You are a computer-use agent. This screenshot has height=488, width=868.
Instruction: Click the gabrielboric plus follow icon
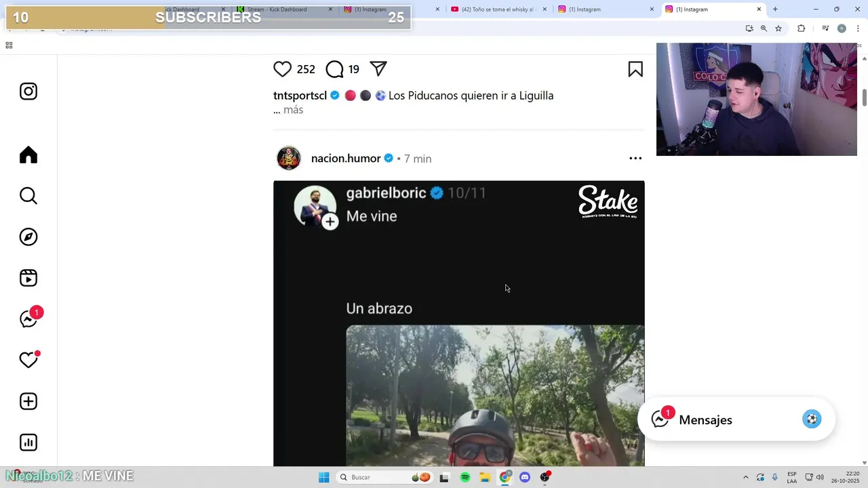(x=330, y=222)
